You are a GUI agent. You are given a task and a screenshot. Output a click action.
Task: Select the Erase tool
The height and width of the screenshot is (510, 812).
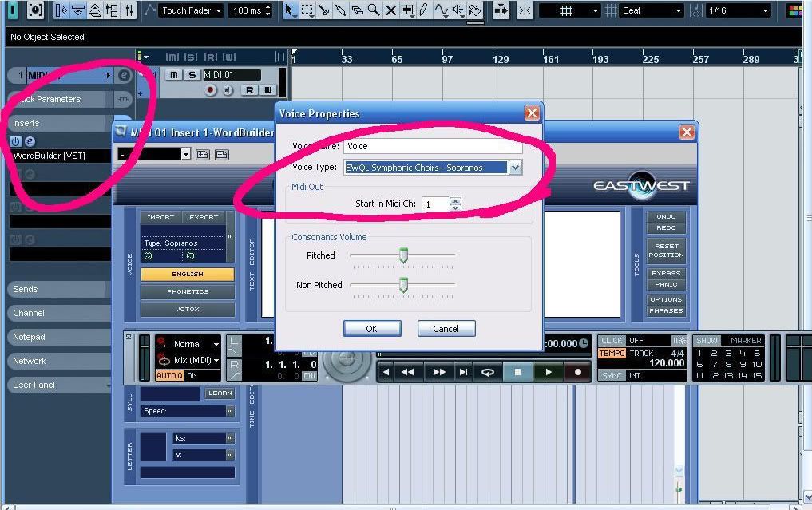(x=357, y=10)
